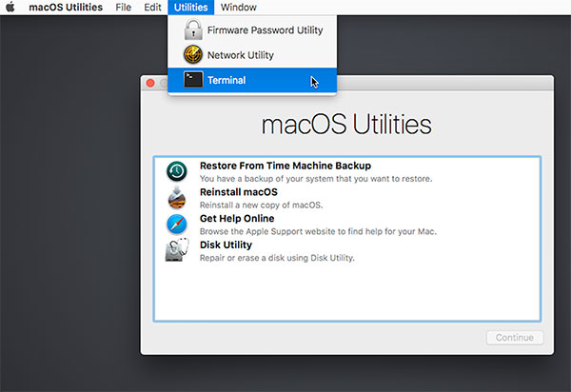Image resolution: width=571 pixels, height=392 pixels.
Task: Select the Get Help Online title text
Action: [236, 219]
